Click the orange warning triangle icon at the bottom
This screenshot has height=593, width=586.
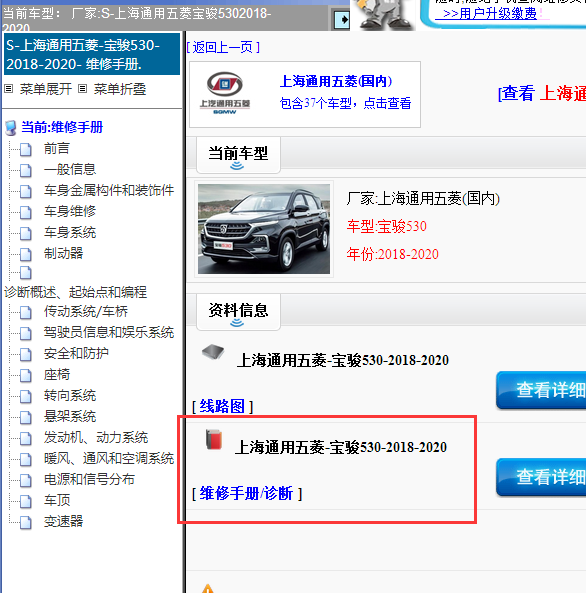click(x=208, y=588)
